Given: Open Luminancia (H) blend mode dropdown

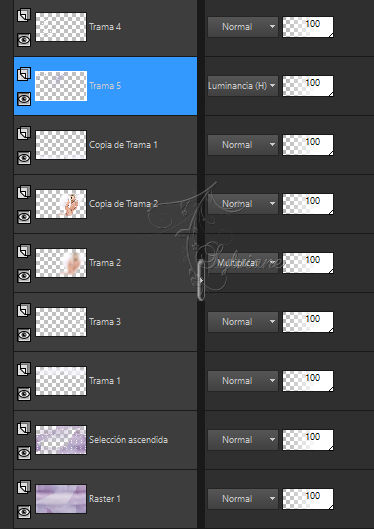Looking at the screenshot, I should tap(243, 86).
